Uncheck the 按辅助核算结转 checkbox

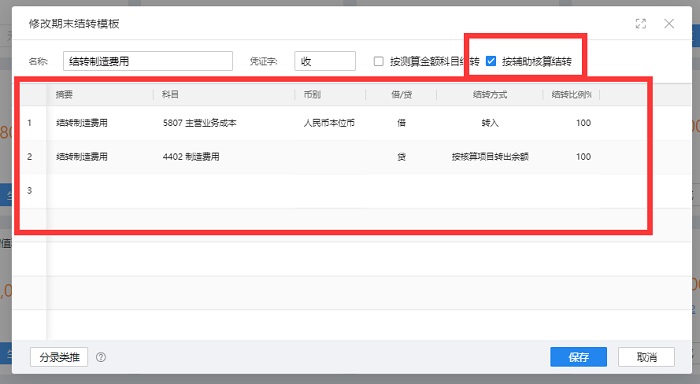tap(491, 61)
